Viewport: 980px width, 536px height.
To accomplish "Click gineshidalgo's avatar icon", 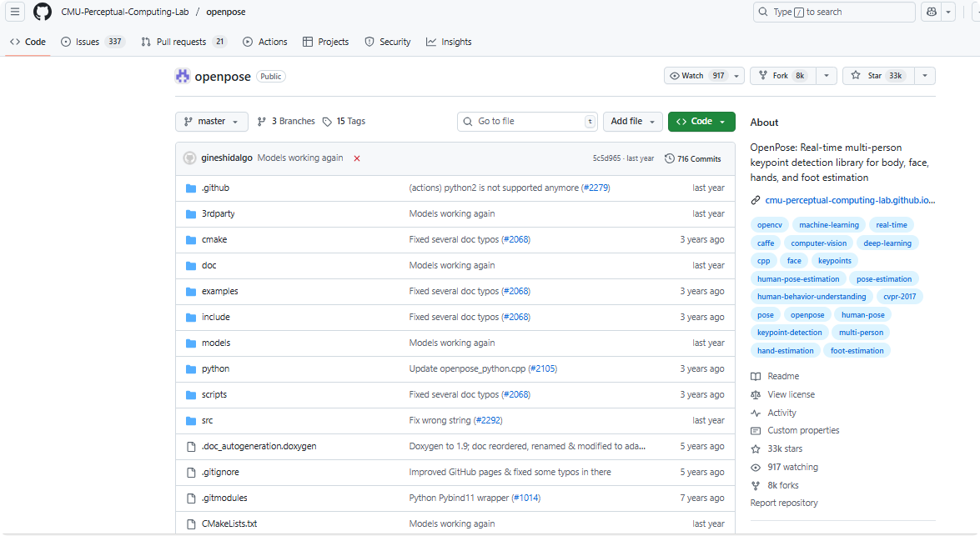I will (189, 158).
